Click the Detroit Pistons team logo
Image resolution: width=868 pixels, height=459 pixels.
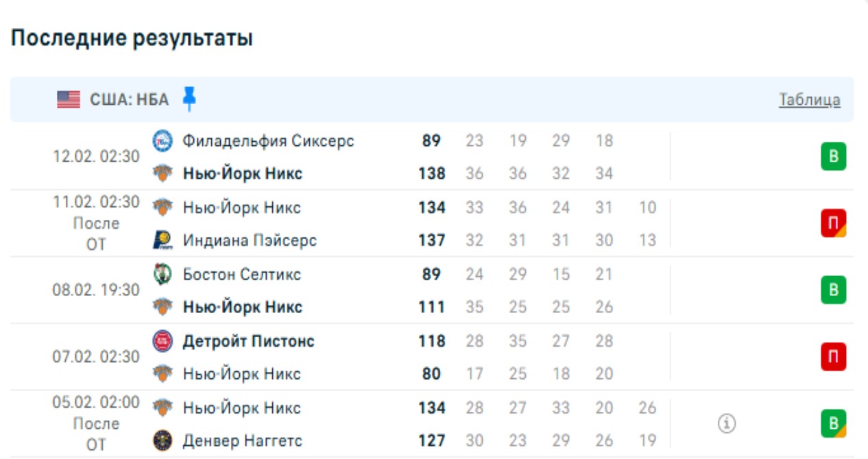click(x=162, y=341)
